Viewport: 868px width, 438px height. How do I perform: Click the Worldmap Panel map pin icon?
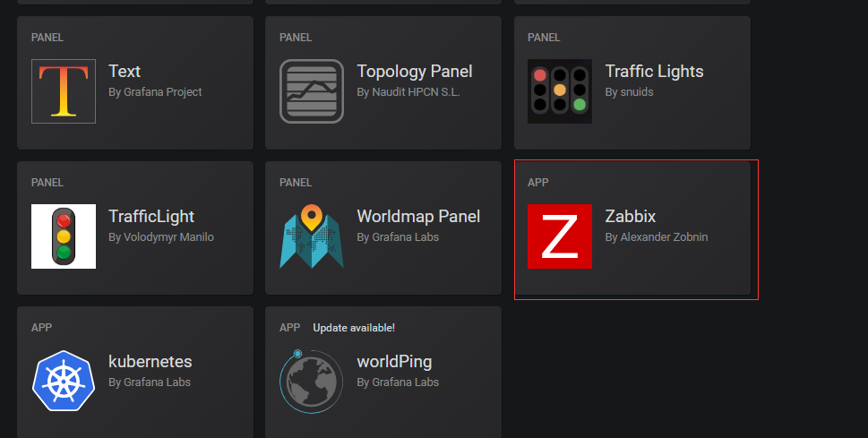click(x=312, y=236)
